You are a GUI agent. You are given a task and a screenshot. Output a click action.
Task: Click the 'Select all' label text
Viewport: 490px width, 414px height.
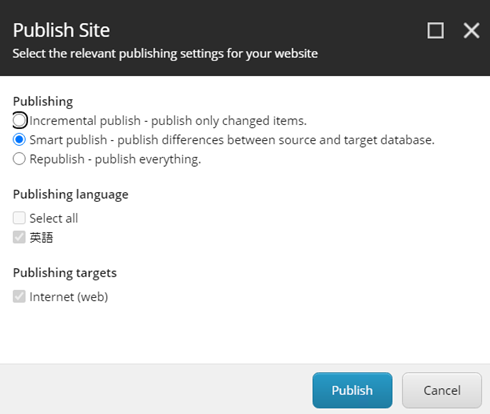(54, 218)
